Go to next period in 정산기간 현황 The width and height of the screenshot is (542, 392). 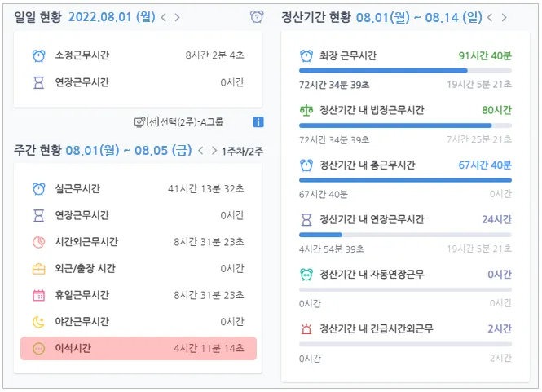tap(505, 17)
